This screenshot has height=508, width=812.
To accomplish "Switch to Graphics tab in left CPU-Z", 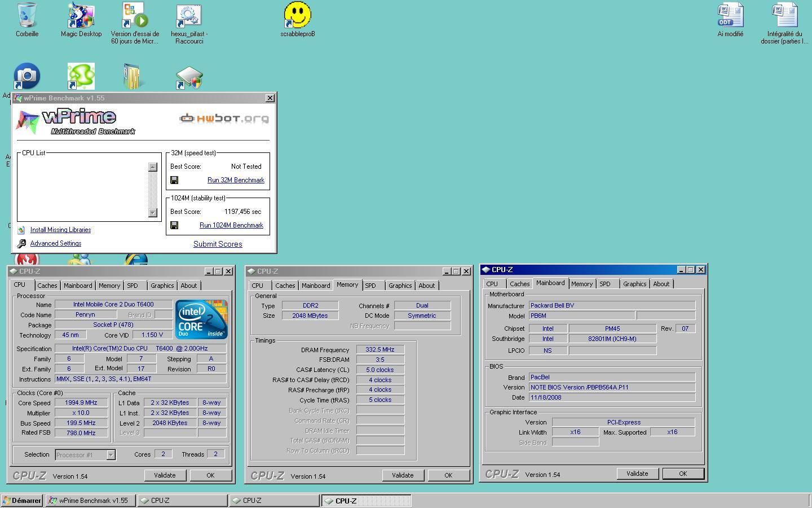I will pos(162,286).
